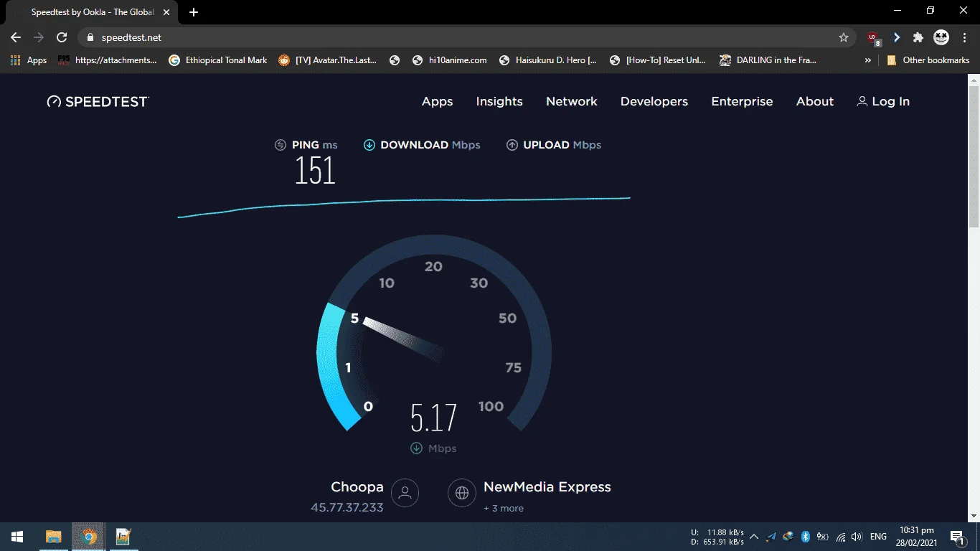Open the clock showing 10:31 pm
The width and height of the screenshot is (980, 551).
tap(917, 537)
